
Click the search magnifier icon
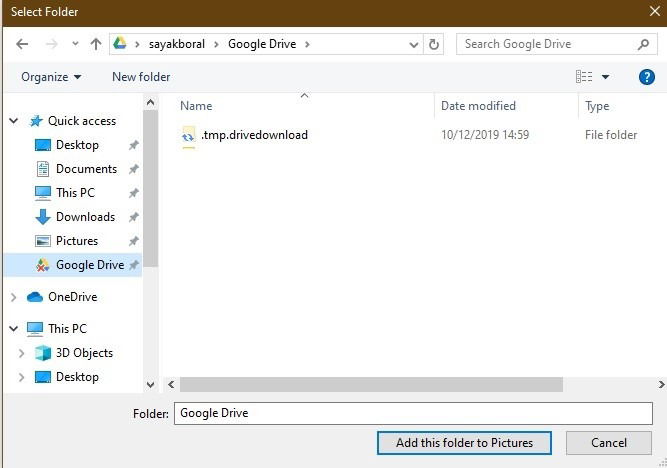[x=644, y=44]
